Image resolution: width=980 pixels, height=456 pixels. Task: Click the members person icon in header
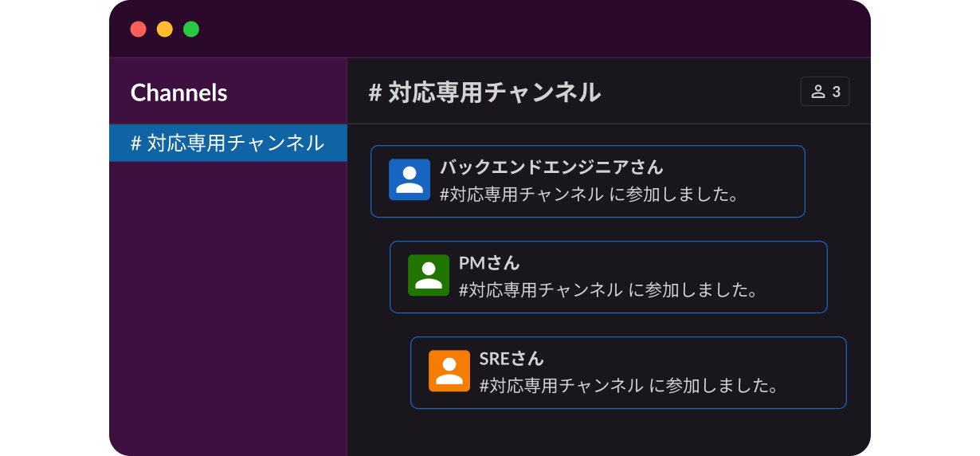817,92
